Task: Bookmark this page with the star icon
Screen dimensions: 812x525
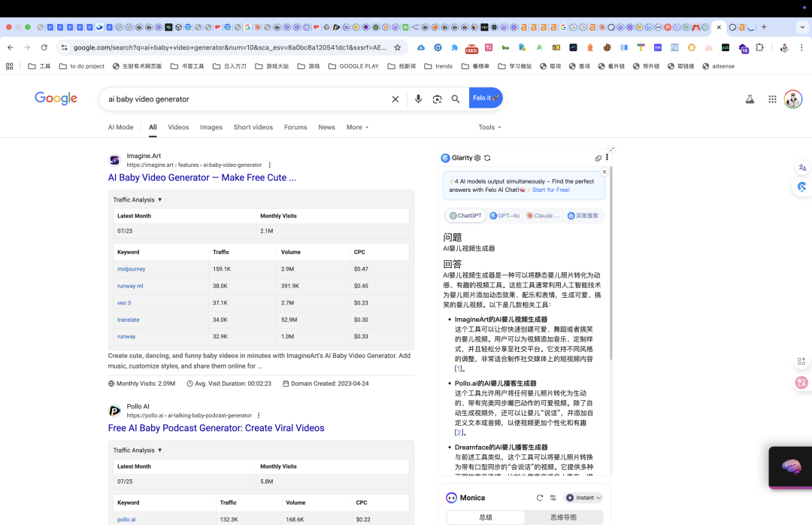Action: [x=397, y=47]
